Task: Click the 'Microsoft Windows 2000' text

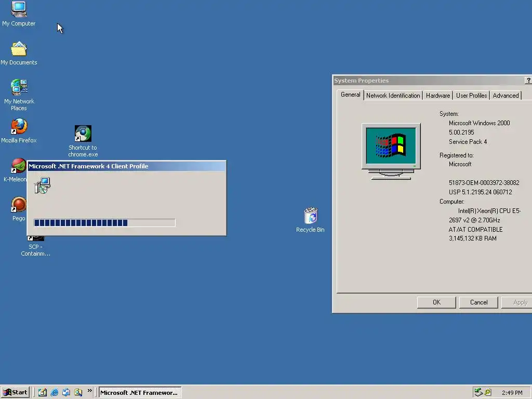Action: click(x=479, y=123)
